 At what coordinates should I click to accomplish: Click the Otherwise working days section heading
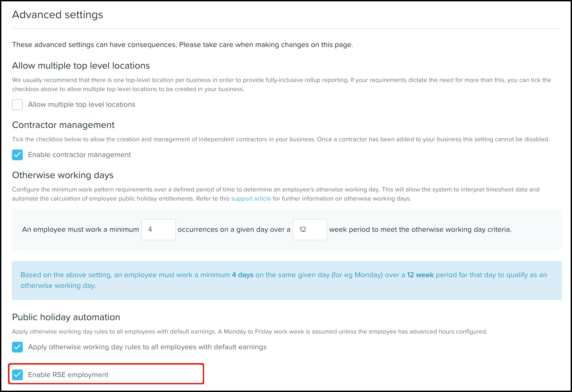pyautogui.click(x=63, y=175)
